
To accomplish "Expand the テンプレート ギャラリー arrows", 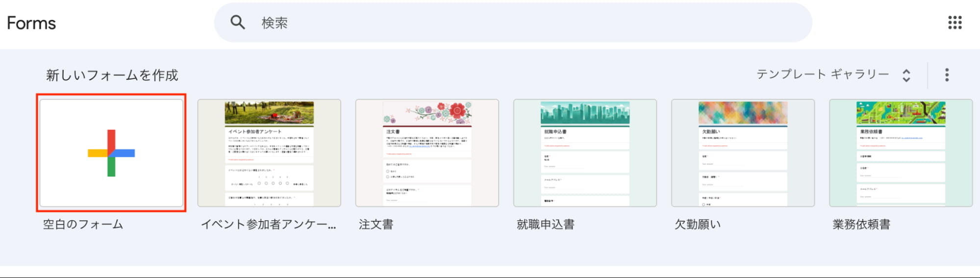I will pyautogui.click(x=906, y=75).
